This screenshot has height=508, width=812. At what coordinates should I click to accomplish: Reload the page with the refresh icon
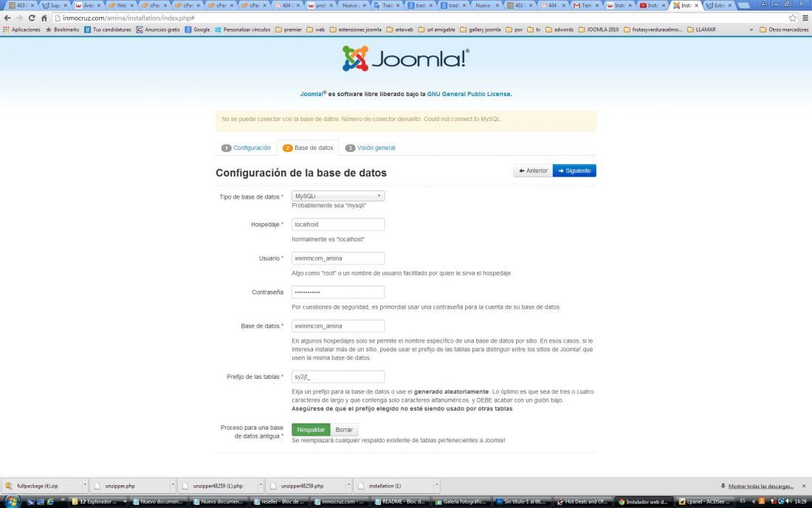point(32,18)
